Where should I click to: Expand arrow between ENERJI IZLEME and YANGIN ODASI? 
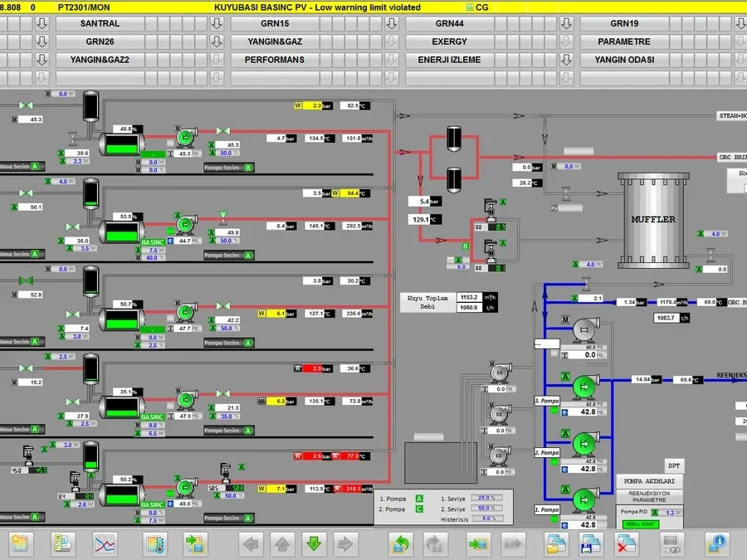click(566, 60)
